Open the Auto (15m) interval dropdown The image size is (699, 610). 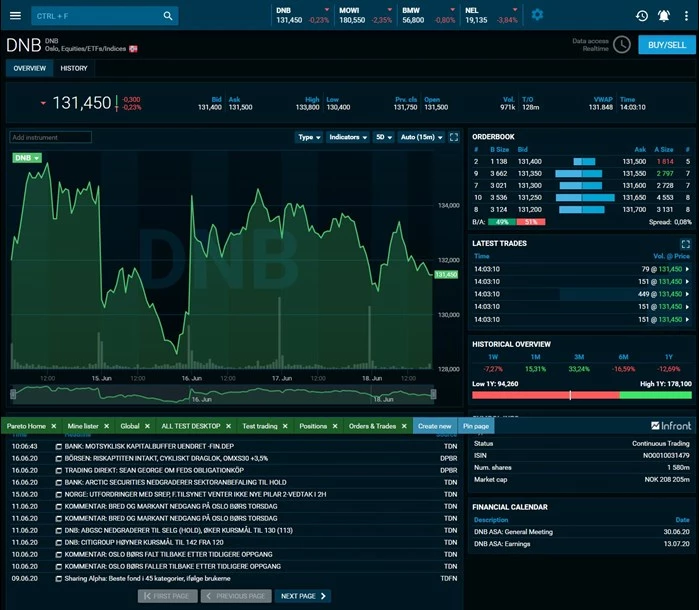click(421, 137)
